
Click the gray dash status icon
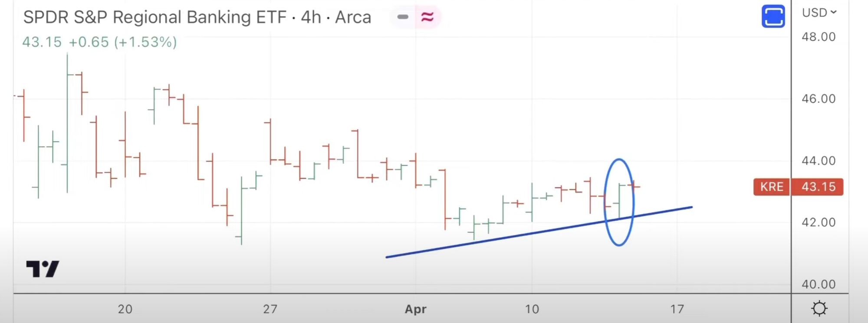(403, 17)
